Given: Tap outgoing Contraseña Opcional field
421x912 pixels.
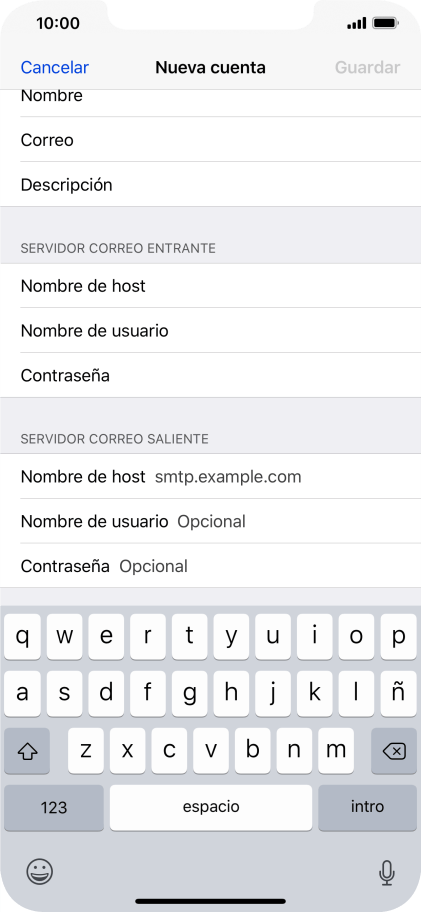Looking at the screenshot, I should pyautogui.click(x=210, y=566).
